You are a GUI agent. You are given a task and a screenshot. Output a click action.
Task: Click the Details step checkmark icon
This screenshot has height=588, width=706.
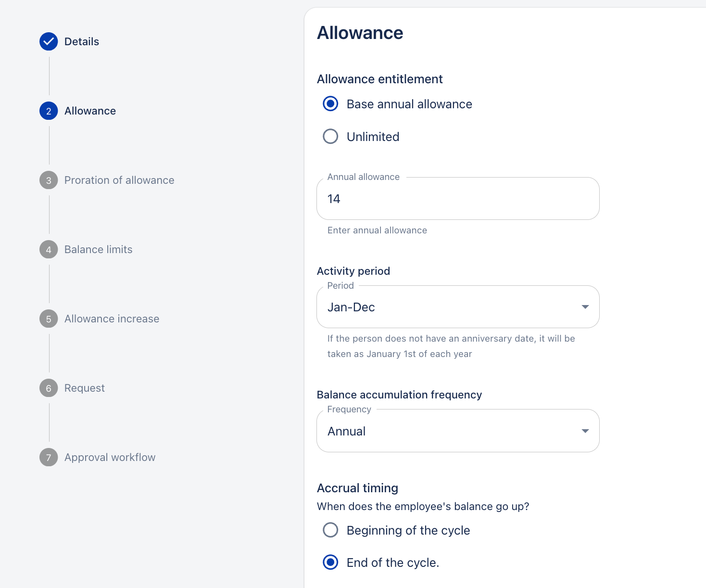[x=49, y=41]
